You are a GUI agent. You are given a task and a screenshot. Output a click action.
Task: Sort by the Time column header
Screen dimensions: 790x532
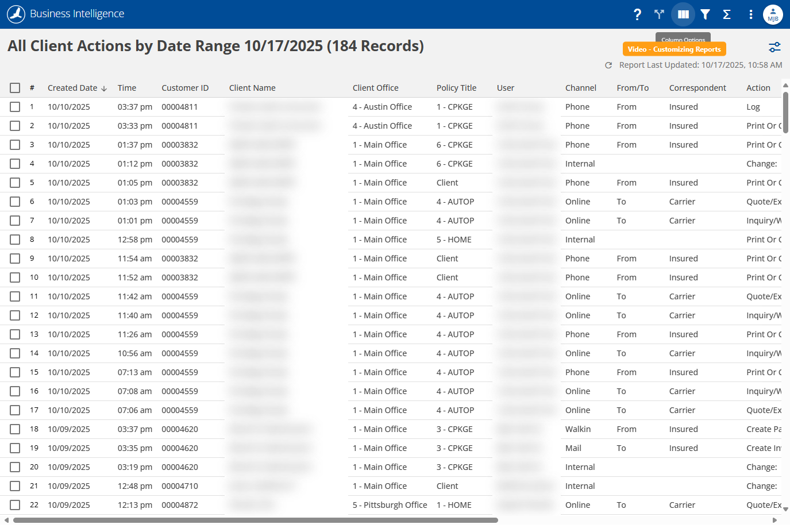coord(127,88)
